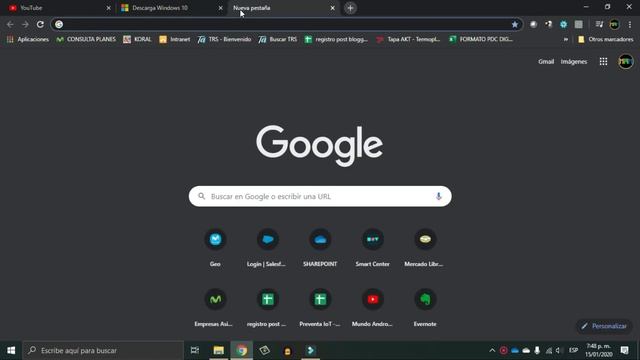Open Chrome three-dot menu
640x360 pixels.
(x=630, y=24)
